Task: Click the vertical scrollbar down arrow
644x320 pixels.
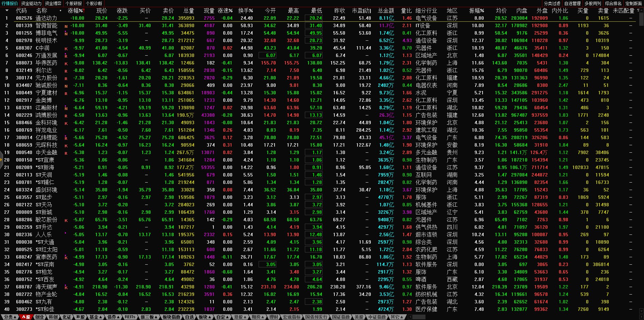Action: tap(641, 311)
